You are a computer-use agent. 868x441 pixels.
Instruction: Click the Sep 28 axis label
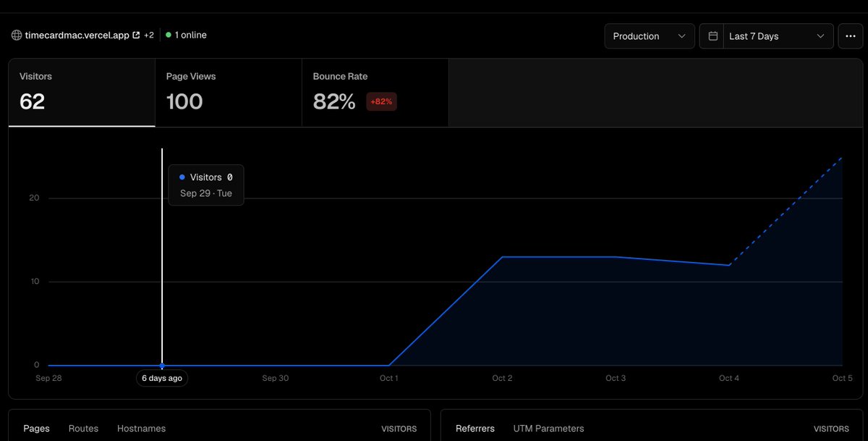48,378
